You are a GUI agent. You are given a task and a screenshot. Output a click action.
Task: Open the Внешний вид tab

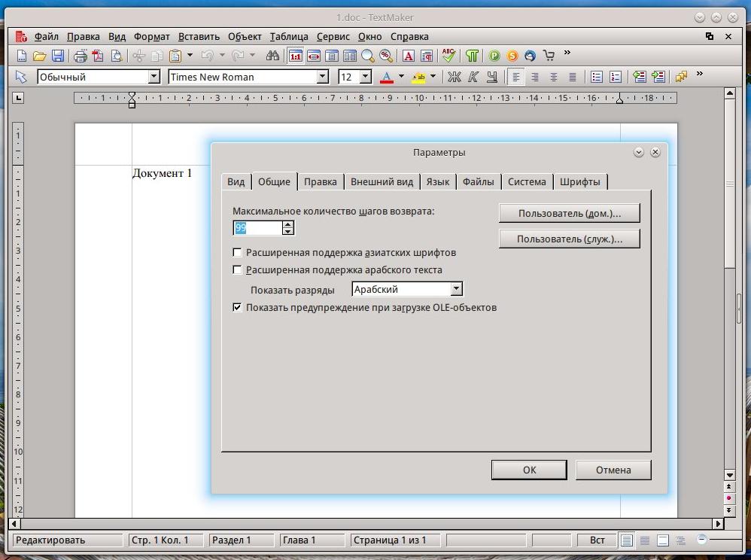point(382,181)
